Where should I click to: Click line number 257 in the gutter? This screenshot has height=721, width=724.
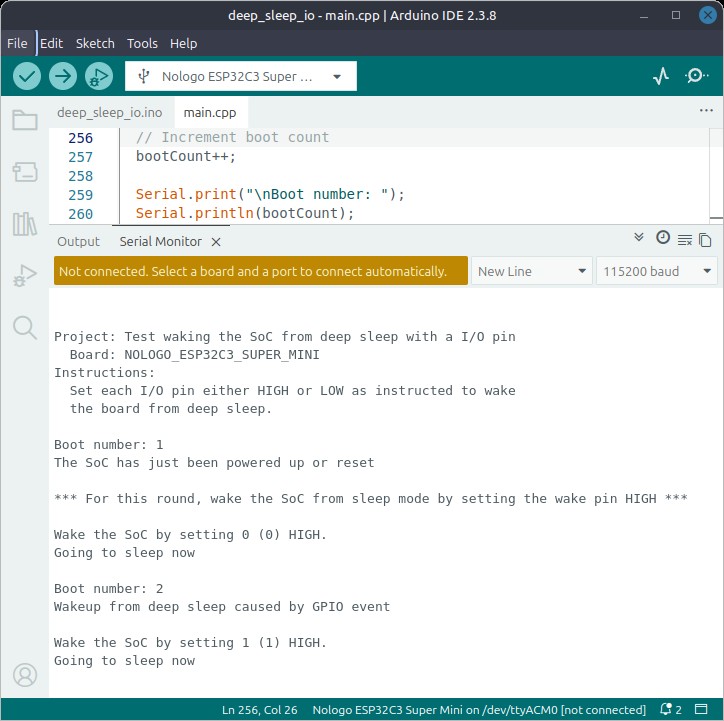click(x=81, y=157)
